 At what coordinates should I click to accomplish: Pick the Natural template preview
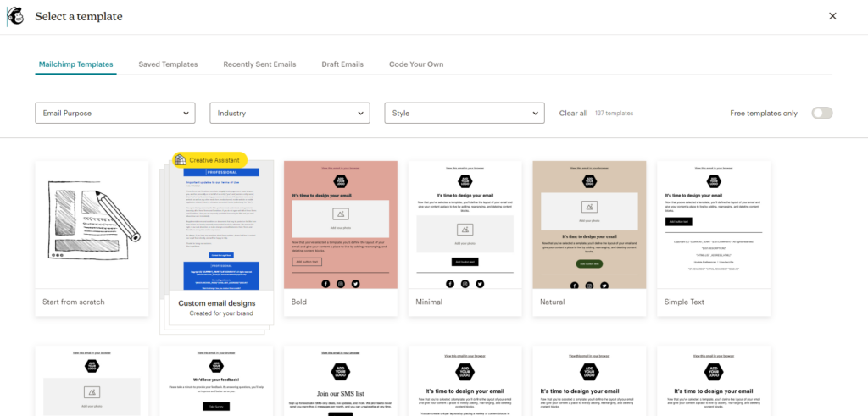(x=590, y=225)
